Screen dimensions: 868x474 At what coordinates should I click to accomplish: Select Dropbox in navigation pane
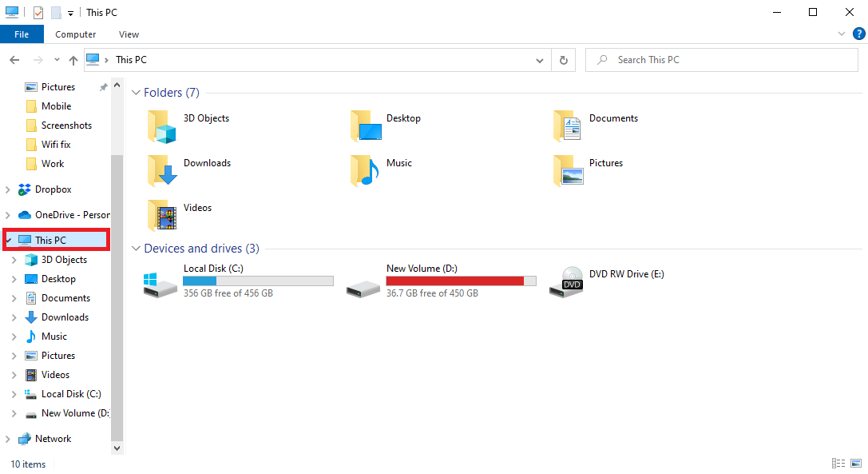[54, 189]
